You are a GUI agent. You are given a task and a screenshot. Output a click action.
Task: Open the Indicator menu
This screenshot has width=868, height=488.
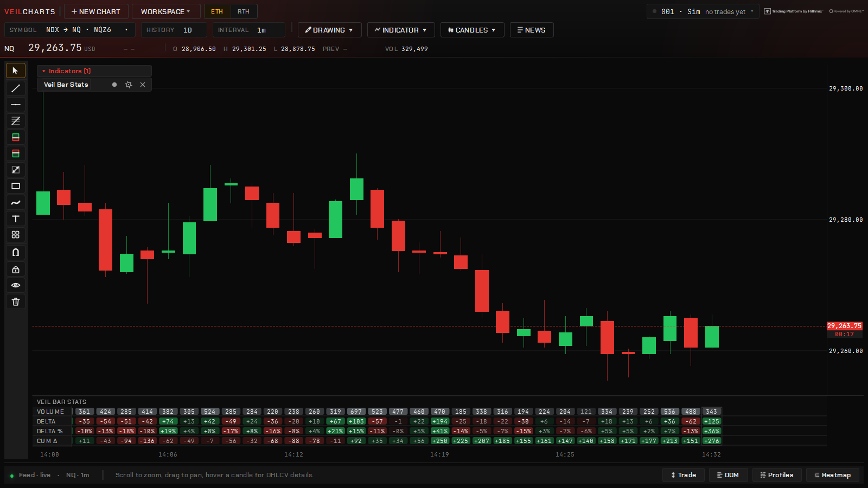point(401,30)
